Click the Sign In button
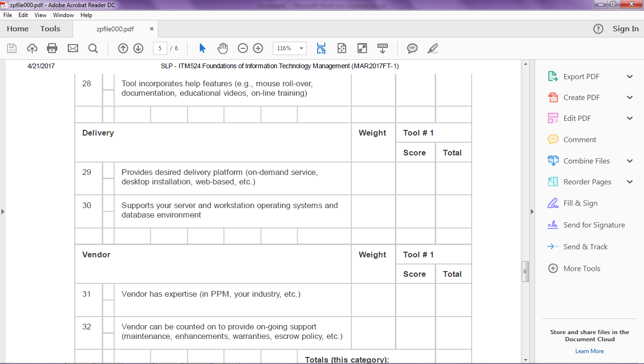The width and height of the screenshot is (644, 364). [x=626, y=28]
